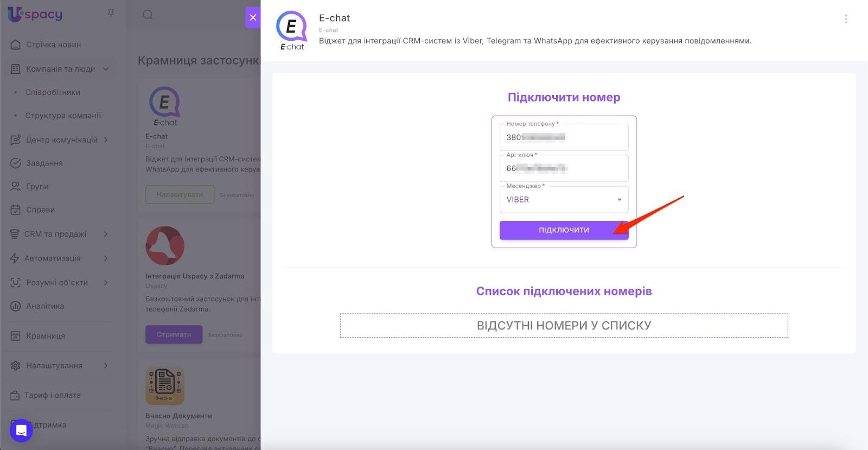Click the Налаштування gear icon
The height and width of the screenshot is (450, 868).
16,365
